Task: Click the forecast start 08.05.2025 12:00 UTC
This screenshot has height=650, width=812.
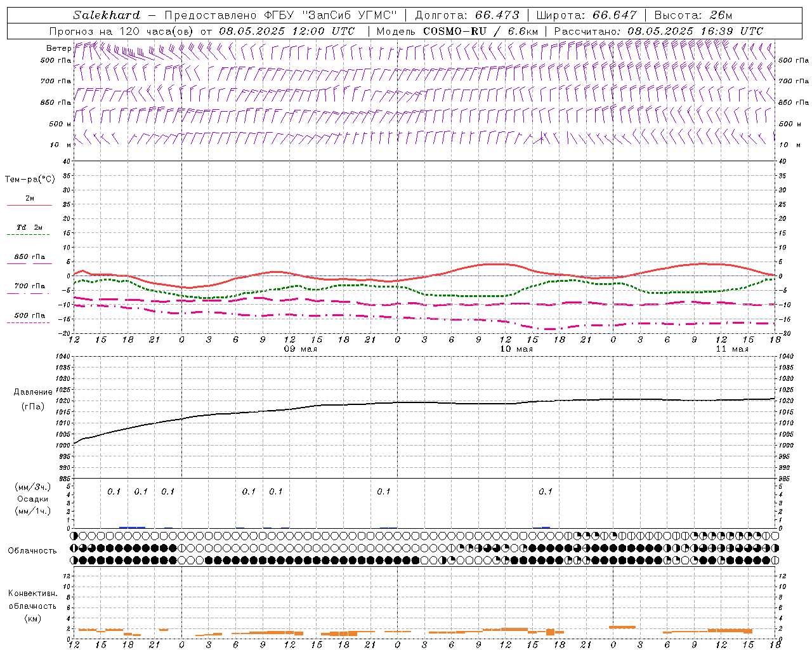Action: click(x=287, y=31)
